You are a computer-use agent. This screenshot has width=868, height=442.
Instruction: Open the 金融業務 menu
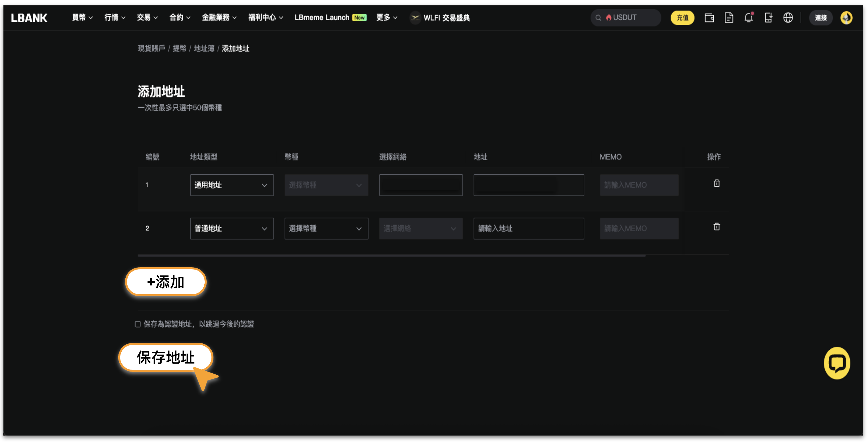point(219,18)
